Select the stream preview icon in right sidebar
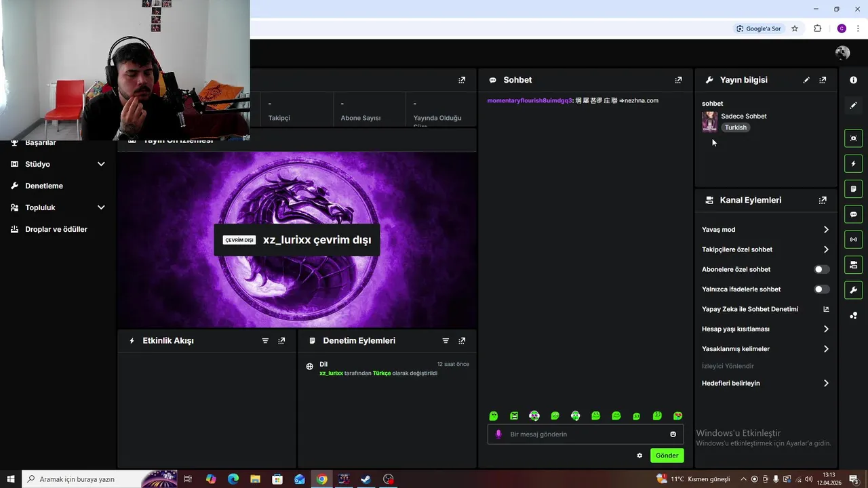 click(x=853, y=138)
